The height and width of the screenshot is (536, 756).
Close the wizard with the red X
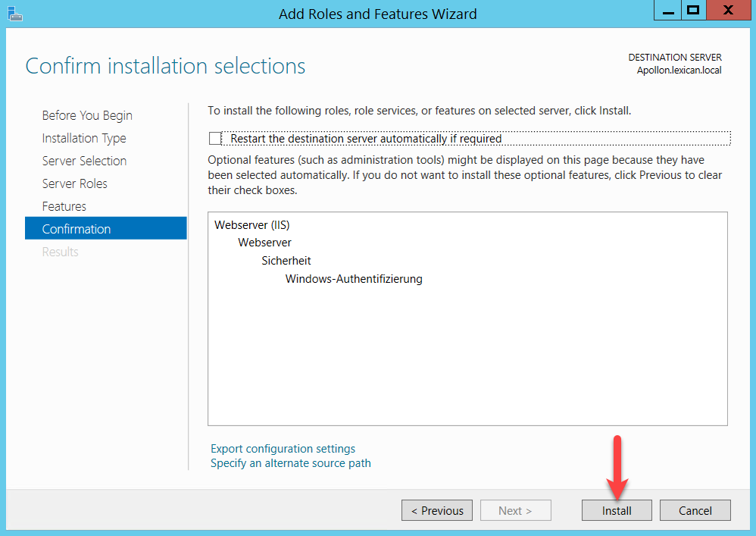[x=727, y=11]
